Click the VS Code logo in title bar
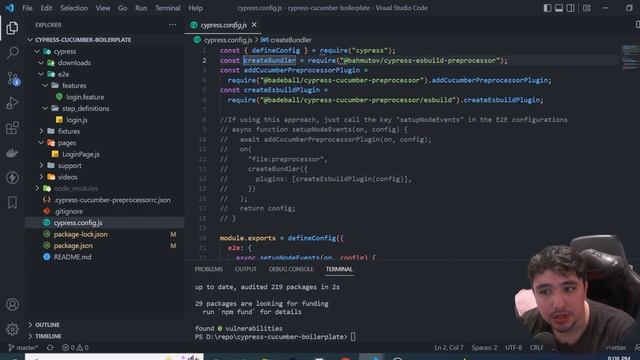 (x=9, y=8)
